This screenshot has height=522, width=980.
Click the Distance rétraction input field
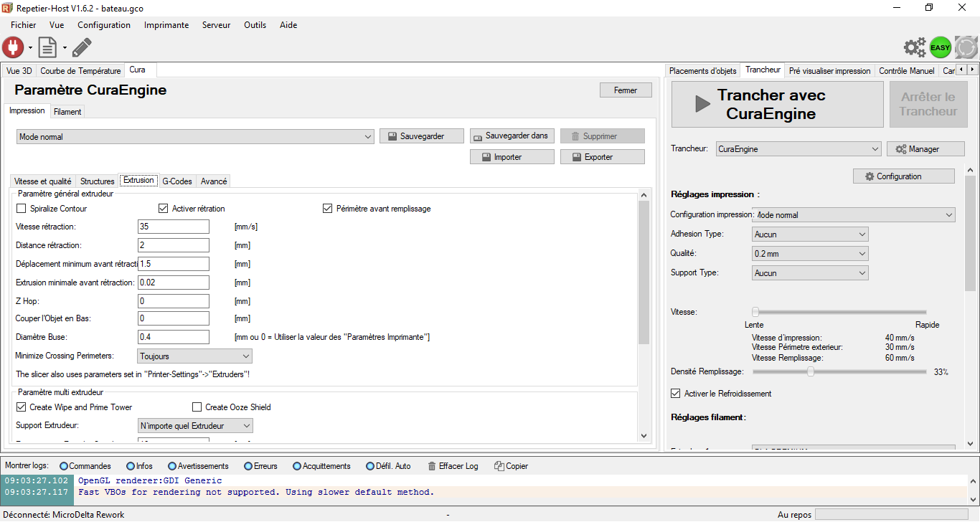point(174,245)
